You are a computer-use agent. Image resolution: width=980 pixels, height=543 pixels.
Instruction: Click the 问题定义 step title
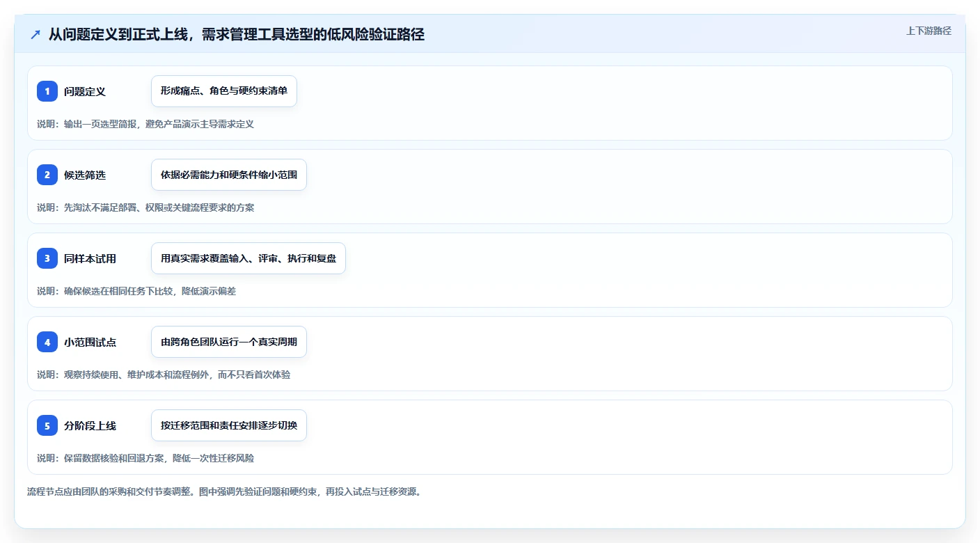pos(85,91)
